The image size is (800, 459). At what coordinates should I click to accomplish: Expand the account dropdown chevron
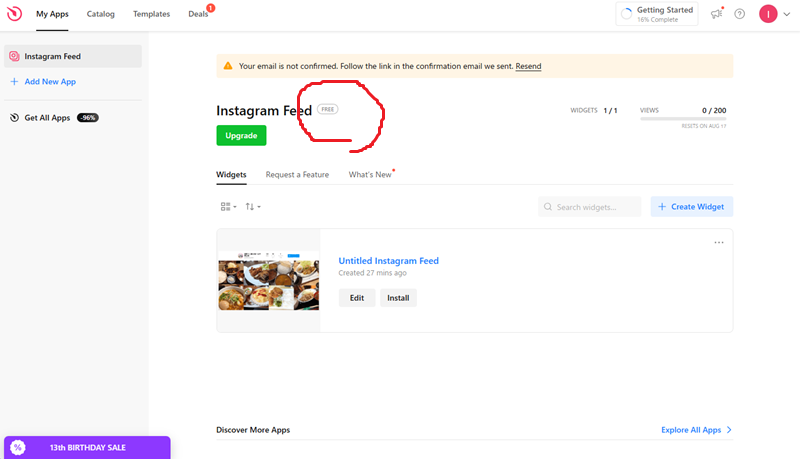click(787, 14)
